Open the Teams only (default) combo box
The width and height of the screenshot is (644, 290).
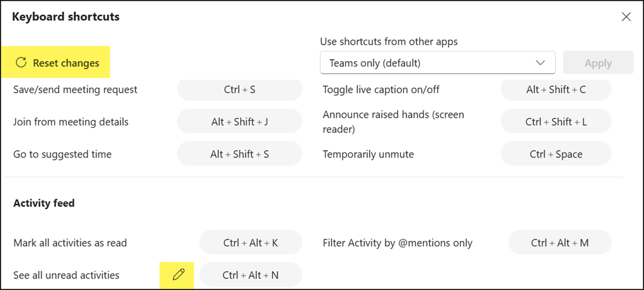click(437, 63)
